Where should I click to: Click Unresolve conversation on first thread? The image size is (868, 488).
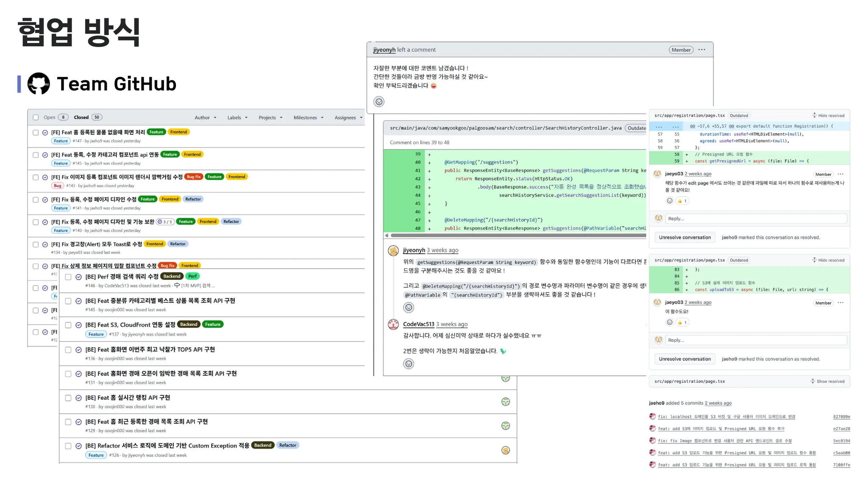(x=684, y=237)
